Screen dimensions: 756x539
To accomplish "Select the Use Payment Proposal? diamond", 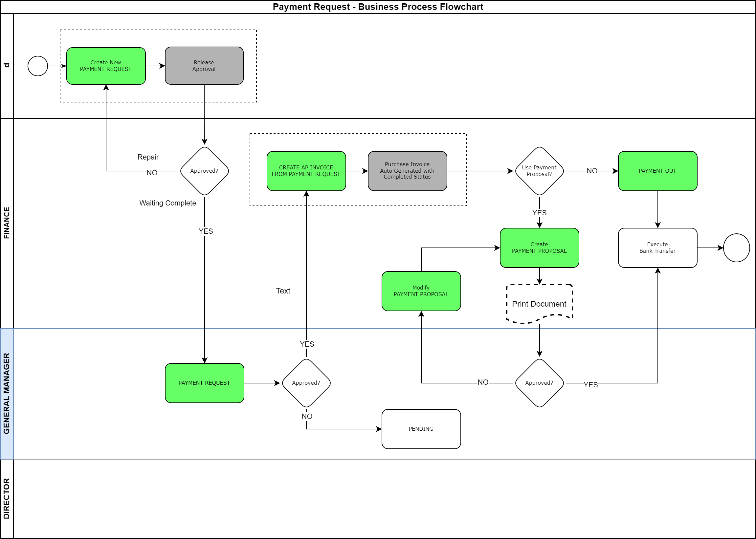I will [539, 171].
